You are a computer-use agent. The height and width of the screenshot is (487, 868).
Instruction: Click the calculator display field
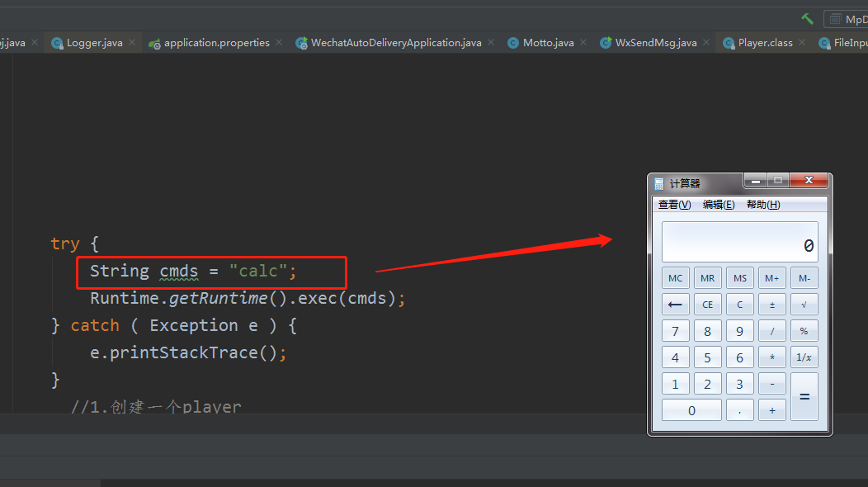tap(739, 242)
